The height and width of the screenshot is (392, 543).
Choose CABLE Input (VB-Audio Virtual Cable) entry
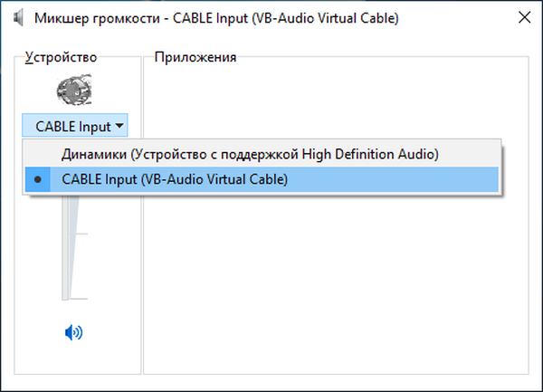pos(174,179)
